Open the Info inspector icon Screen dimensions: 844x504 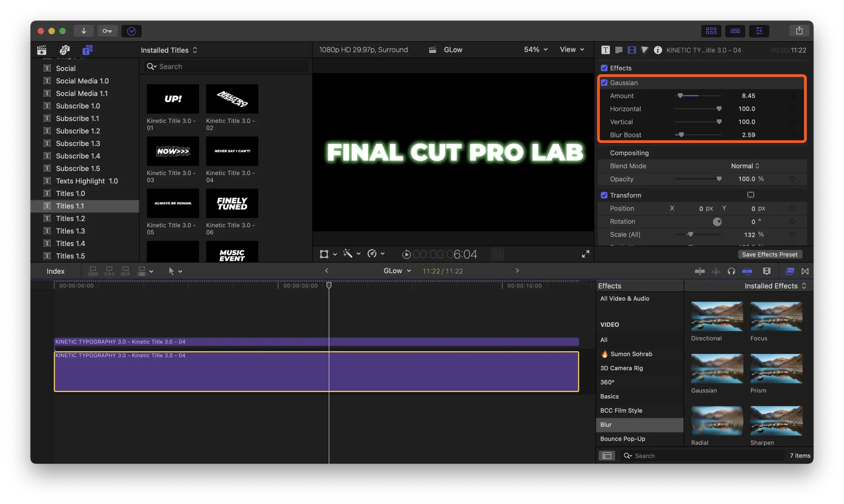657,50
